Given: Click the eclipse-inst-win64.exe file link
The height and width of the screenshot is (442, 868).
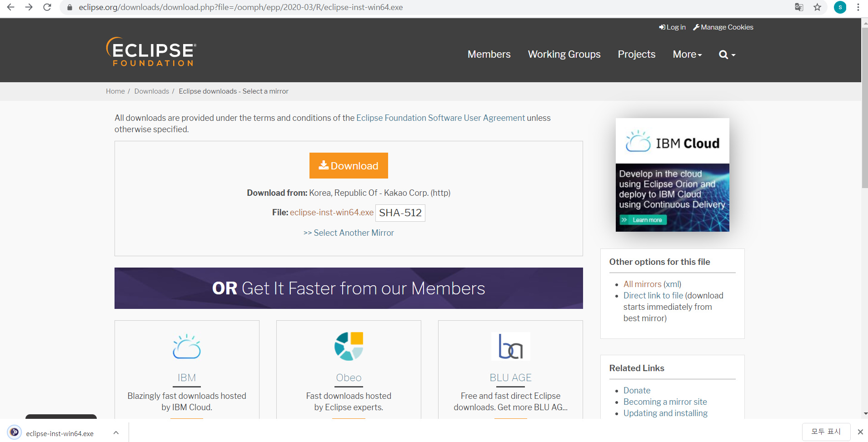Looking at the screenshot, I should pyautogui.click(x=332, y=213).
